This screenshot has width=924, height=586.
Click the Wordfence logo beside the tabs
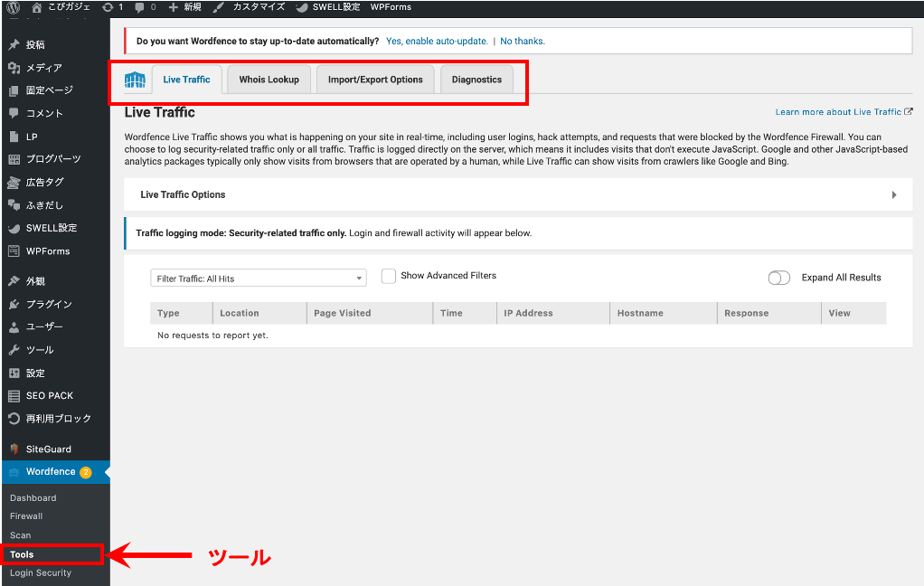pyautogui.click(x=135, y=80)
